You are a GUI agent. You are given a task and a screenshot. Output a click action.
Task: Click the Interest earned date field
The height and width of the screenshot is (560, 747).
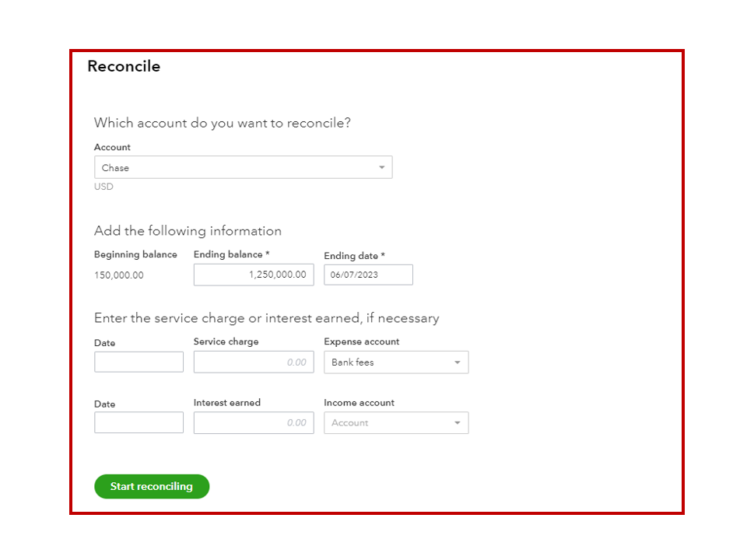coord(139,423)
